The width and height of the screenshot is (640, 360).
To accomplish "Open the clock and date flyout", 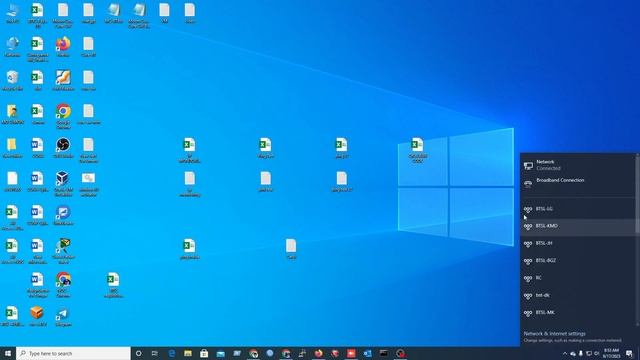I will [611, 353].
